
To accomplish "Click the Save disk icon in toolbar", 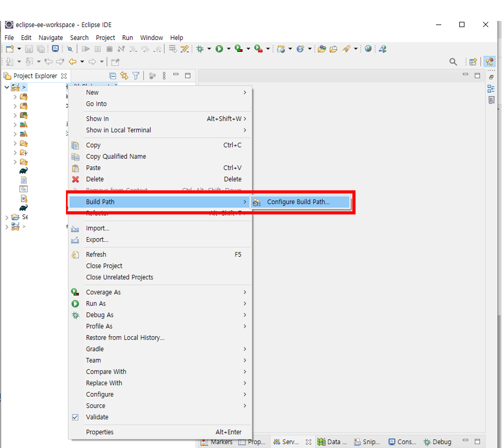I will pos(29,49).
